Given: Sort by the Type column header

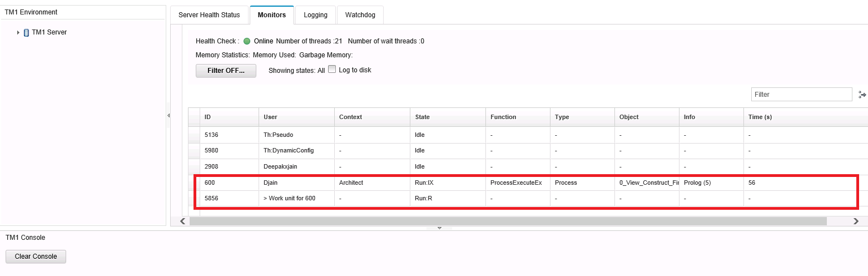Looking at the screenshot, I should tap(583, 117).
